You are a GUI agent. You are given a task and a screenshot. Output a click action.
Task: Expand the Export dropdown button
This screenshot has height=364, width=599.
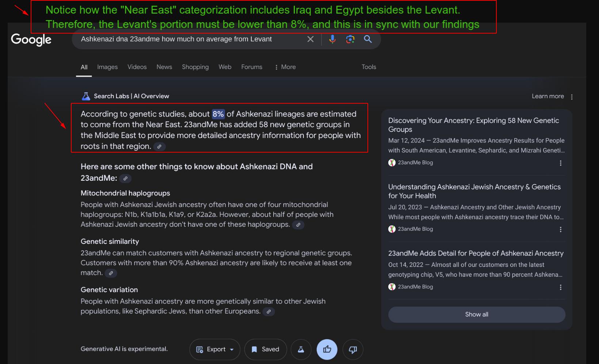click(215, 349)
